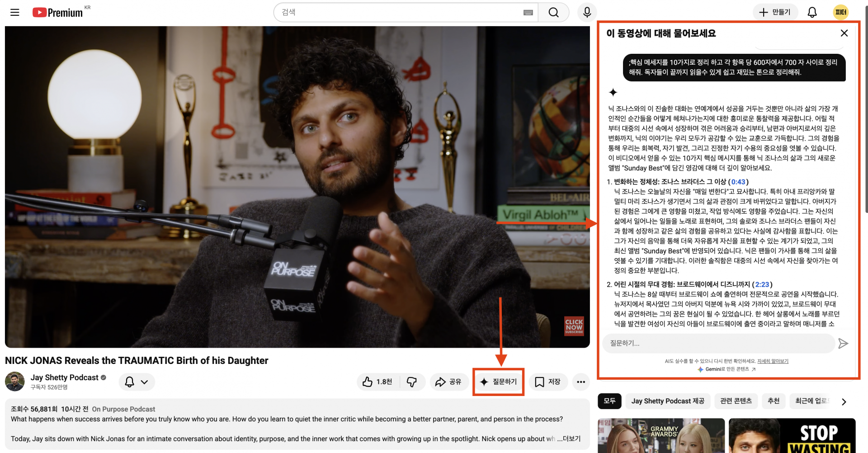
Task: Close the 이 동영상에 대해 물어보세요 panel
Action: 844,33
